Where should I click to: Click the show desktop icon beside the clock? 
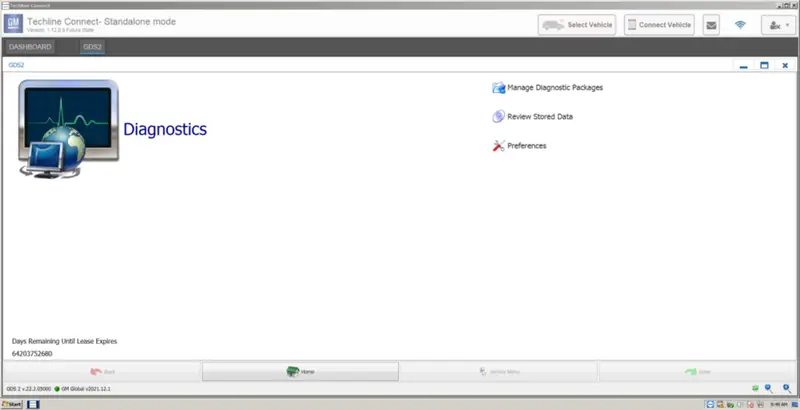click(795, 404)
